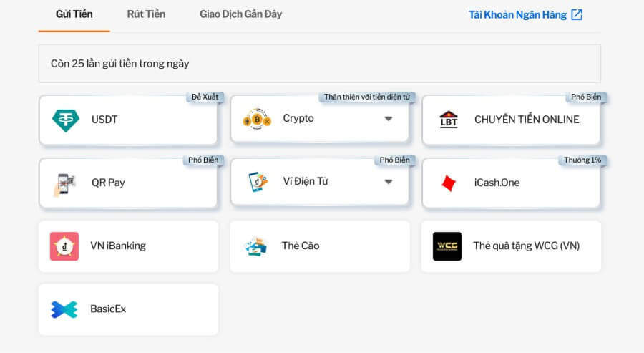This screenshot has height=353, width=644.
Task: Click the red iCash.One icon
Action: coord(449,183)
